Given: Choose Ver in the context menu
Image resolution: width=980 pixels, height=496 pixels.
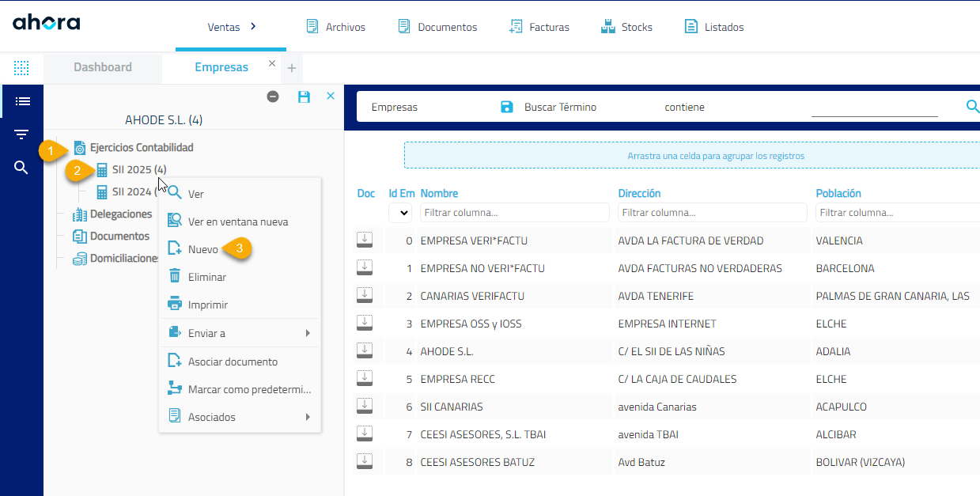Looking at the screenshot, I should (240, 194).
